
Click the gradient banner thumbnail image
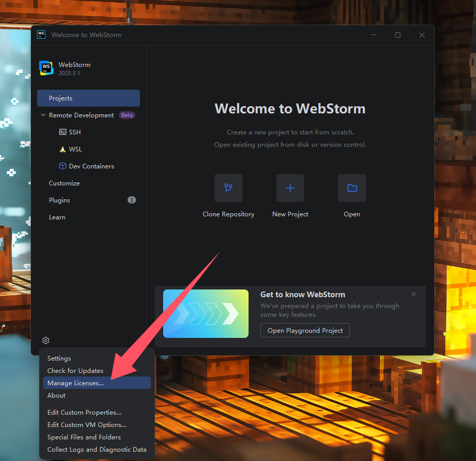pos(205,313)
